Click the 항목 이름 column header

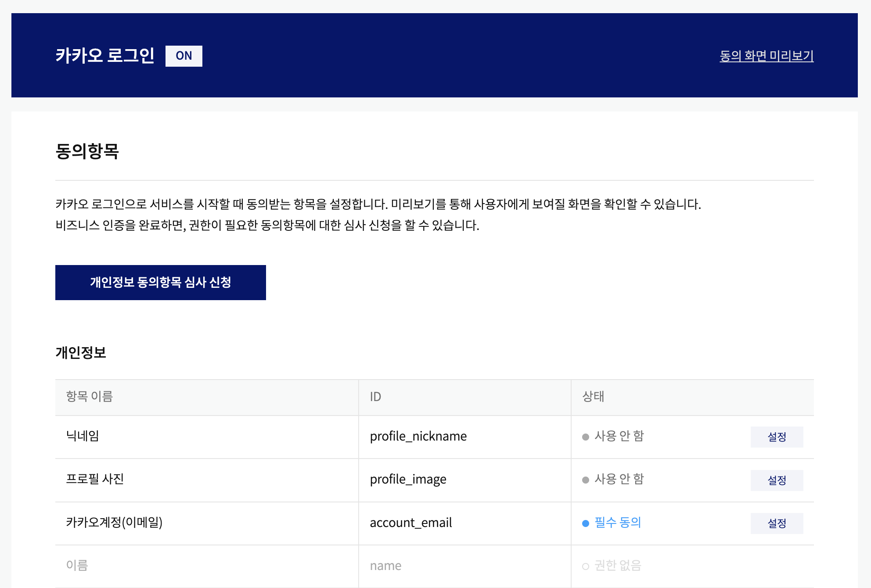click(x=90, y=396)
